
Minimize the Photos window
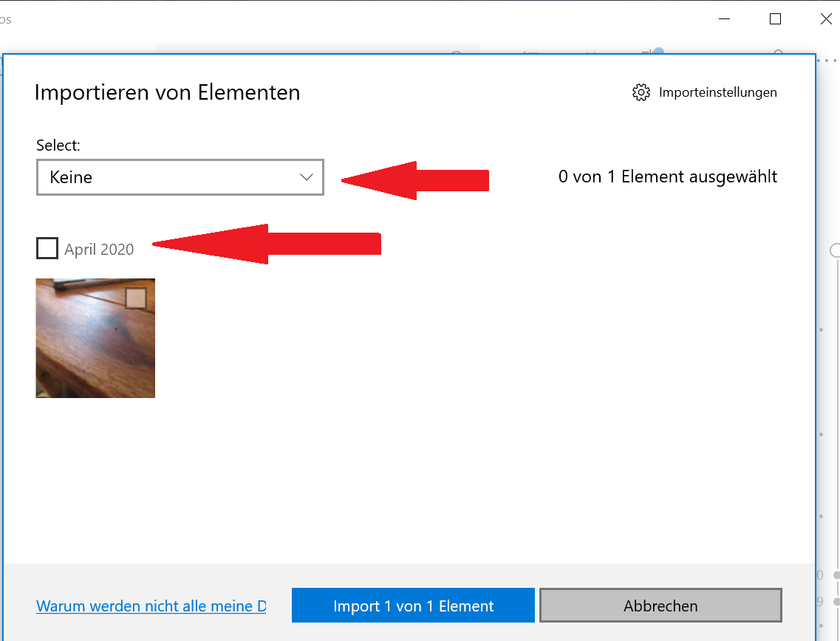[x=724, y=19]
